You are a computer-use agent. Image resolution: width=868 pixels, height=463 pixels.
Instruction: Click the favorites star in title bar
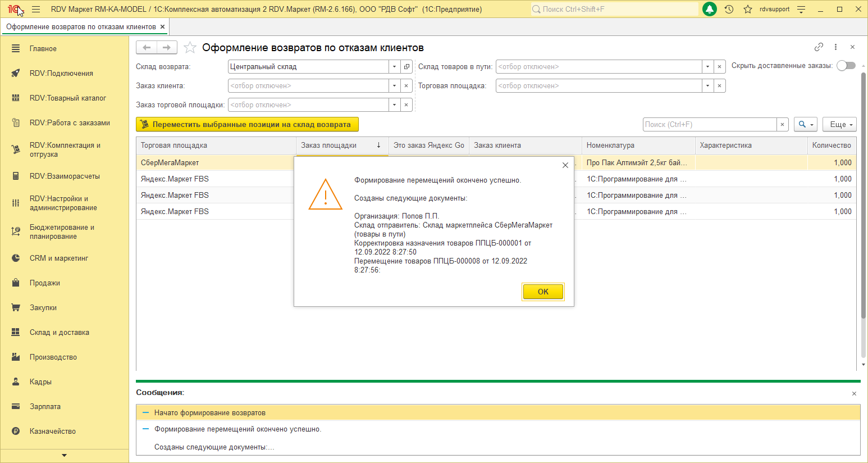(747, 10)
